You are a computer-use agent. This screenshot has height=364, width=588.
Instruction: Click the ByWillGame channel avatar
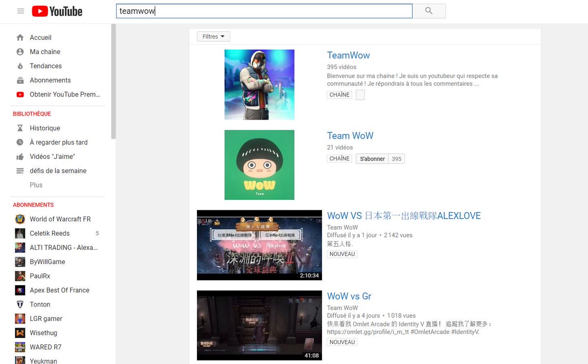click(20, 262)
